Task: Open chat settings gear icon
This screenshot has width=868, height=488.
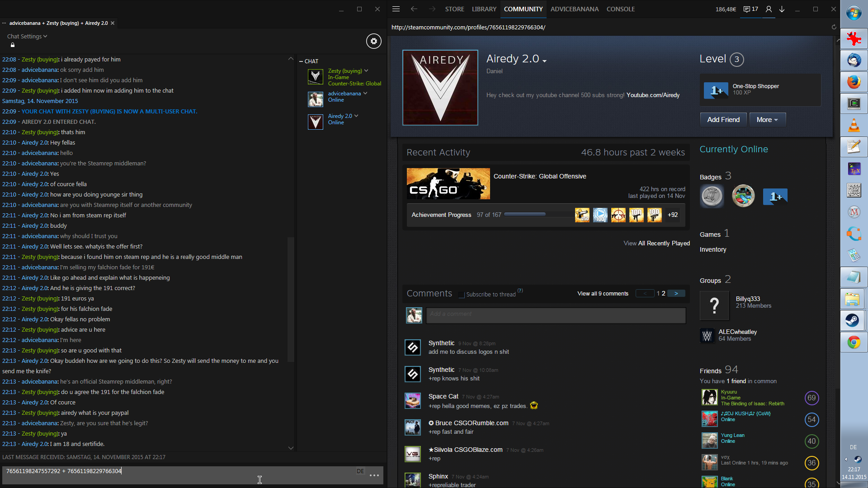Action: (373, 41)
